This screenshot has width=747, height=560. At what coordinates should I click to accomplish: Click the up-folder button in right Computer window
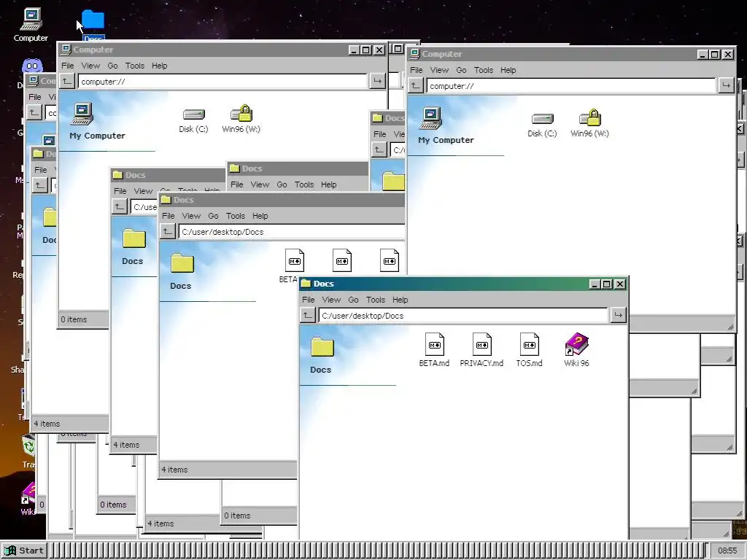point(416,86)
